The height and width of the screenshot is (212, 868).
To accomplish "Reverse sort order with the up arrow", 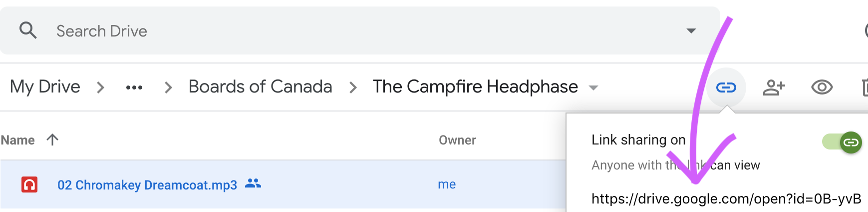I will point(52,139).
